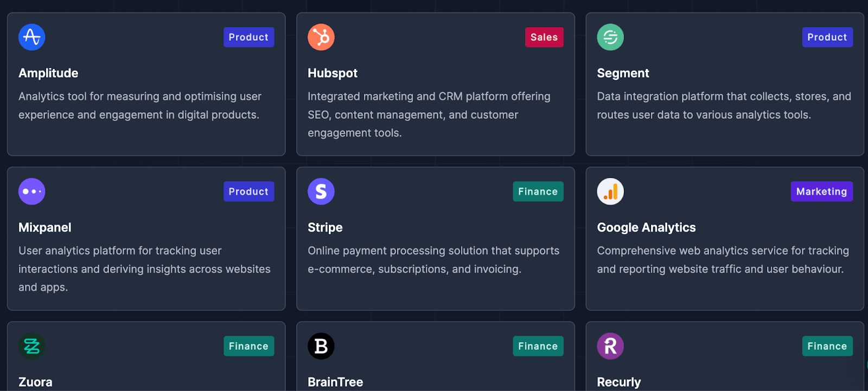Viewport: 868px width, 391px height.
Task: Click the BrainTree B logo icon
Action: pos(321,346)
